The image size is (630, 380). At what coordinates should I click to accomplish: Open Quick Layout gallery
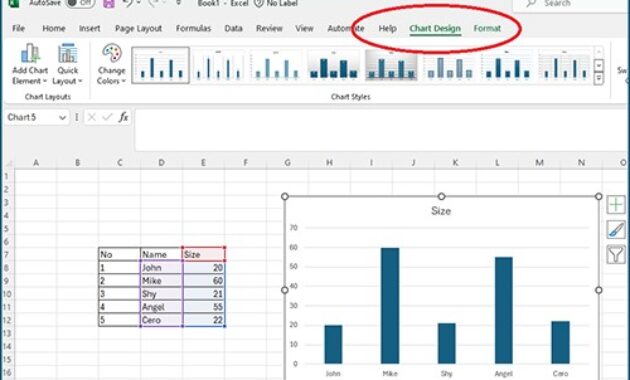68,64
